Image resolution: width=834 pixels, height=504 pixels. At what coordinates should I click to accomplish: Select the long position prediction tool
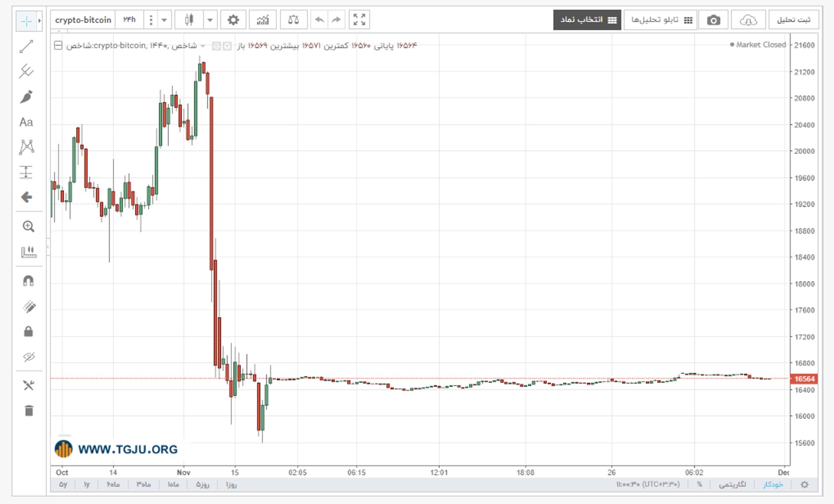(26, 172)
